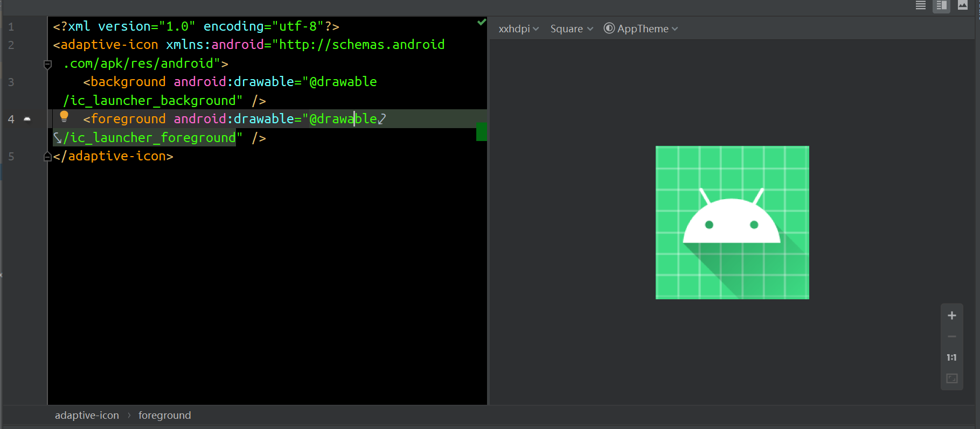980x429 pixels.
Task: Click the gutter drawable preview icon on line 4
Action: pos(27,119)
